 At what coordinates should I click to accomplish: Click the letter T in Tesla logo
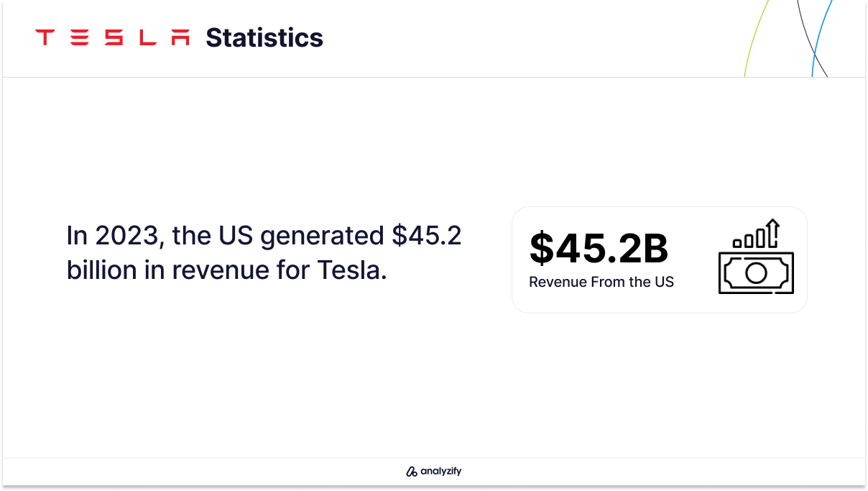coord(45,37)
